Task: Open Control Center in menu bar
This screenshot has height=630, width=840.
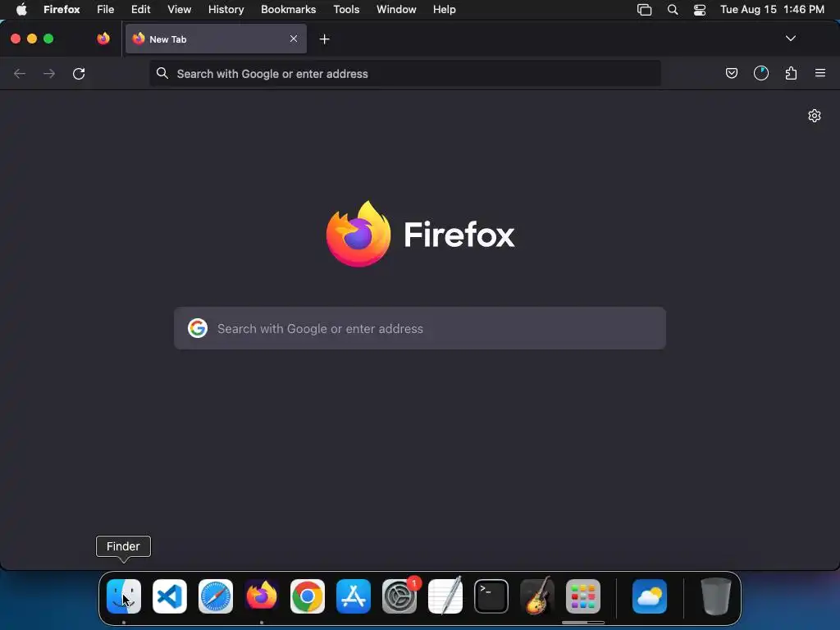Action: pyautogui.click(x=700, y=10)
